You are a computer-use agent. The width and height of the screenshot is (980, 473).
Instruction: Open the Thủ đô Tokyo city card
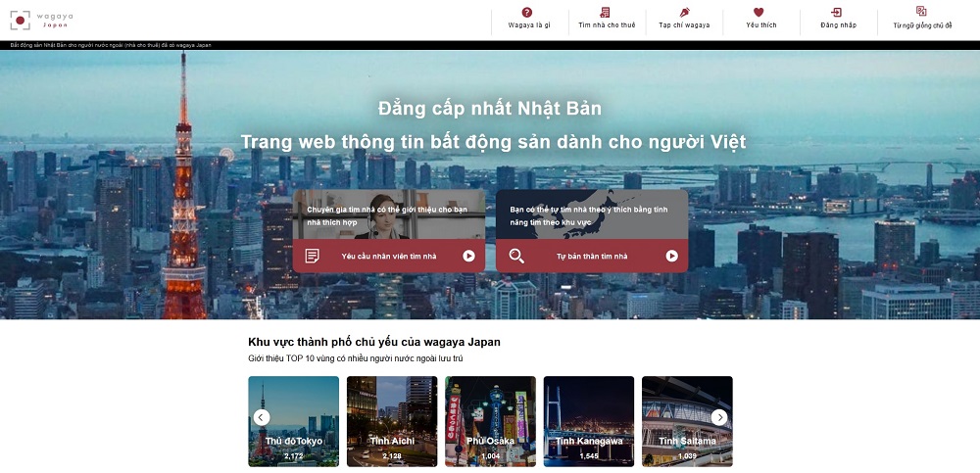pyautogui.click(x=294, y=421)
